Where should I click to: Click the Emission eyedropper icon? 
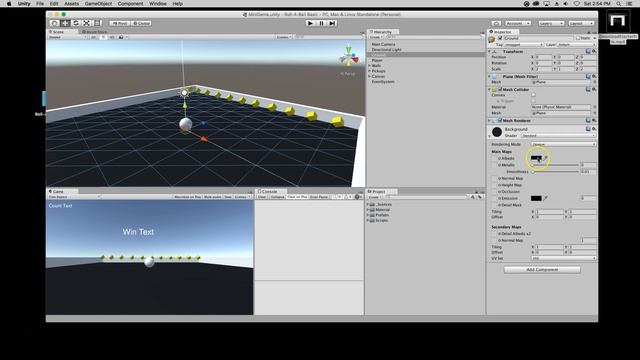pyautogui.click(x=545, y=198)
